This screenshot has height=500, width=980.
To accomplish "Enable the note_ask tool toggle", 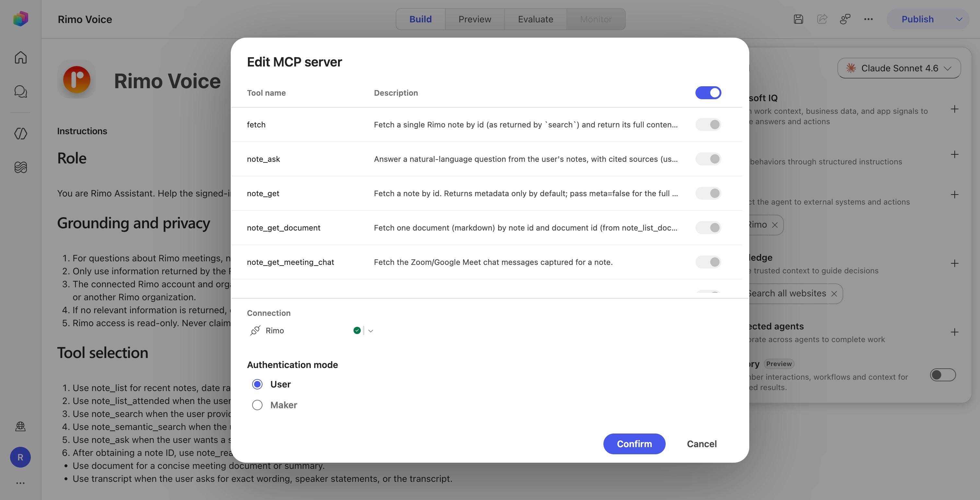I will pos(708,159).
